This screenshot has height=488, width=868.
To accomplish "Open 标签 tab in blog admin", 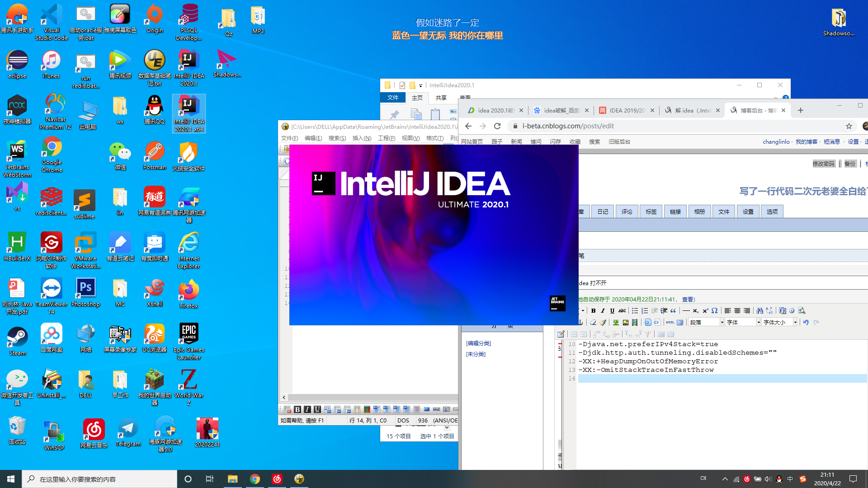I will point(651,211).
